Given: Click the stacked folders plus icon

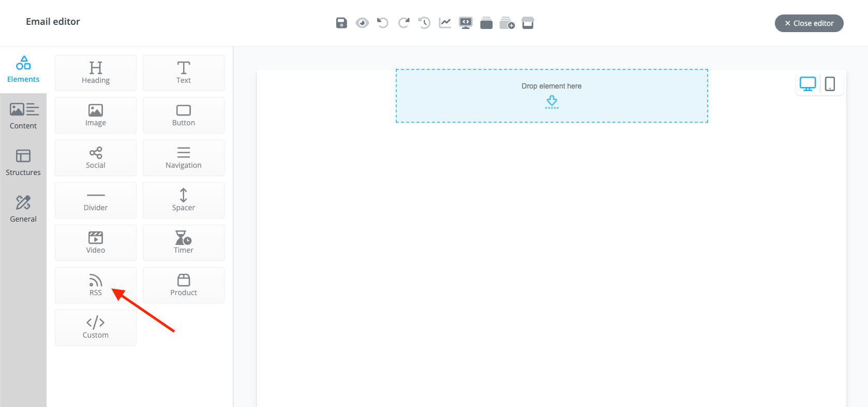Looking at the screenshot, I should pos(507,23).
